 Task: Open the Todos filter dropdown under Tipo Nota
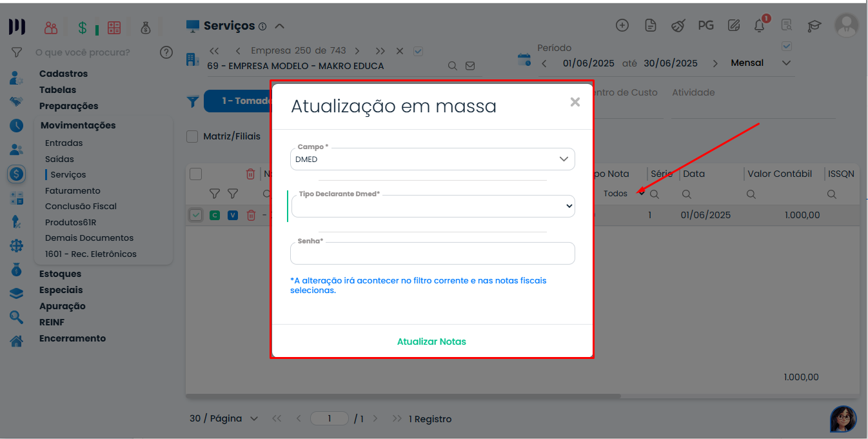[624, 194]
